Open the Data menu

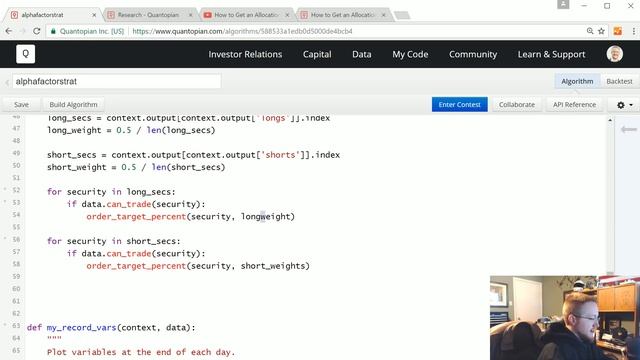point(362,54)
